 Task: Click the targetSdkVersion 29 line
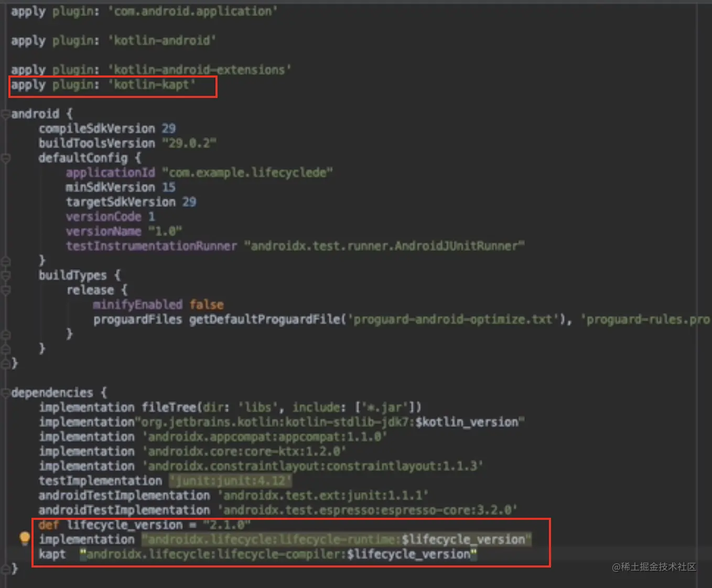click(131, 202)
